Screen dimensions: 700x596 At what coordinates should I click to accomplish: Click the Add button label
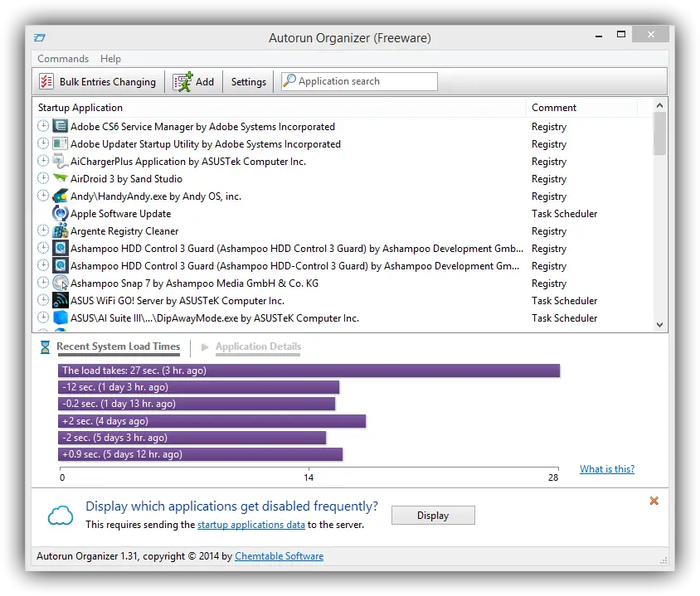(205, 82)
